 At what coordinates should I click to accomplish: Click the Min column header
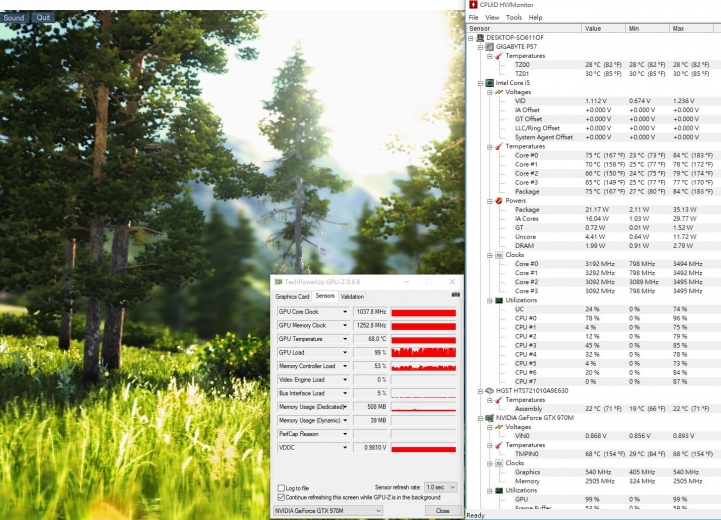(x=648, y=29)
